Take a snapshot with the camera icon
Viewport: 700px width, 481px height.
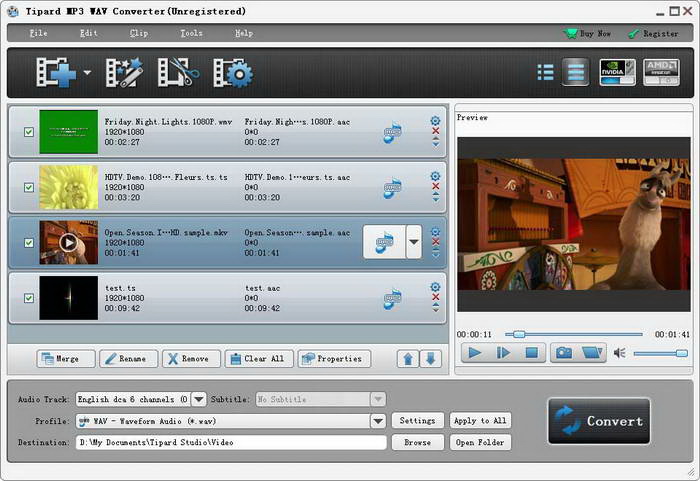coord(564,352)
